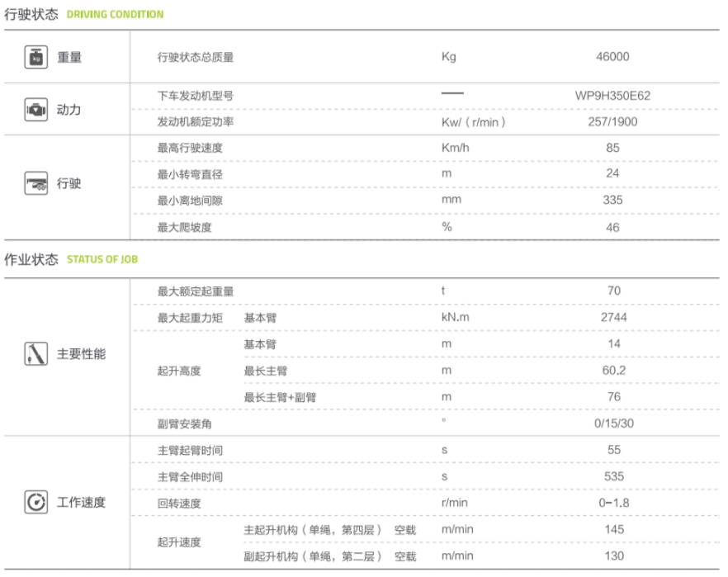Click the 动力 category label

(69, 110)
